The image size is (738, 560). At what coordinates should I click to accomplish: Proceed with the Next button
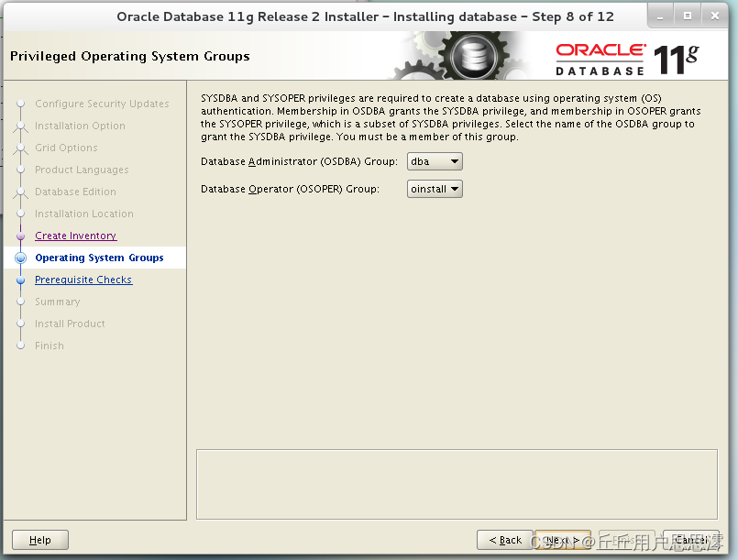(563, 540)
